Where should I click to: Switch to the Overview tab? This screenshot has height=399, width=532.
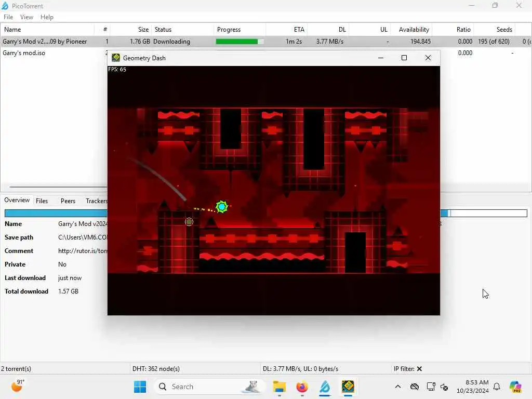click(x=17, y=200)
